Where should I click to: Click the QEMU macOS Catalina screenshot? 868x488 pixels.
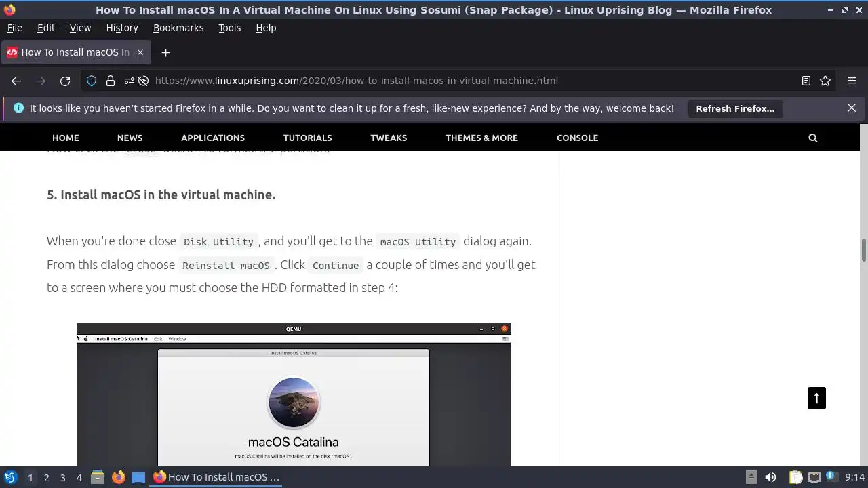[x=294, y=394]
